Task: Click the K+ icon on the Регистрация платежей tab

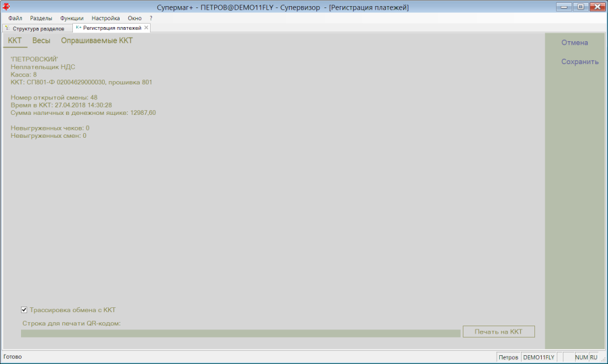Action: (78, 28)
